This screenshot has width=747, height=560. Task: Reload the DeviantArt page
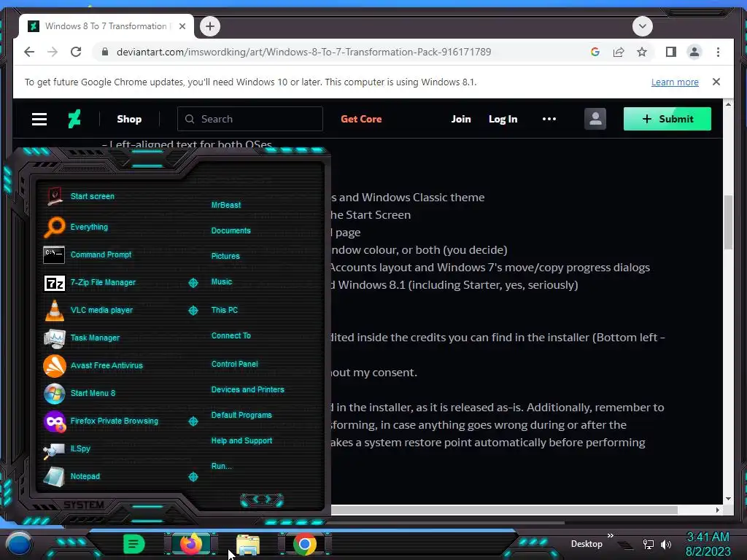76,52
